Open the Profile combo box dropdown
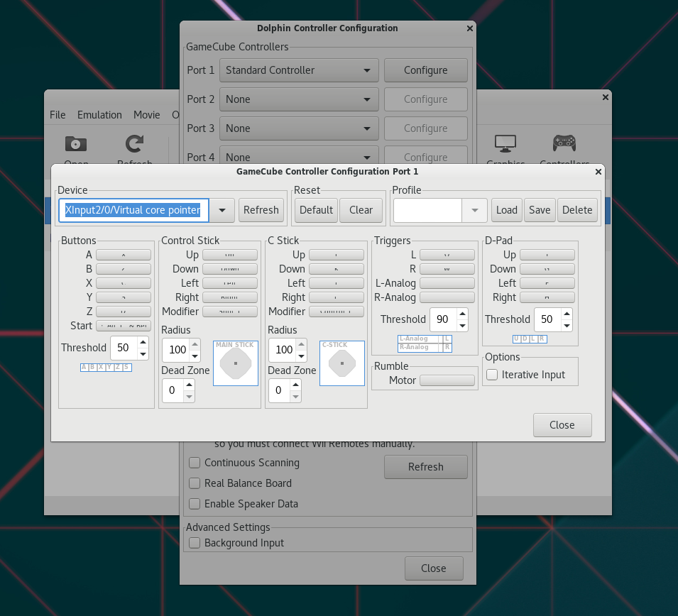678x616 pixels. [474, 210]
